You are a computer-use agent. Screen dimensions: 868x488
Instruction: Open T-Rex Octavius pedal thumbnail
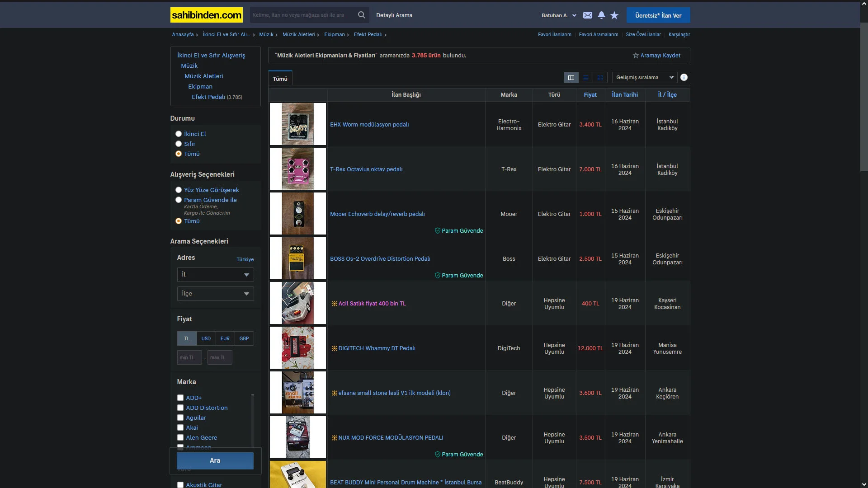[x=298, y=169]
